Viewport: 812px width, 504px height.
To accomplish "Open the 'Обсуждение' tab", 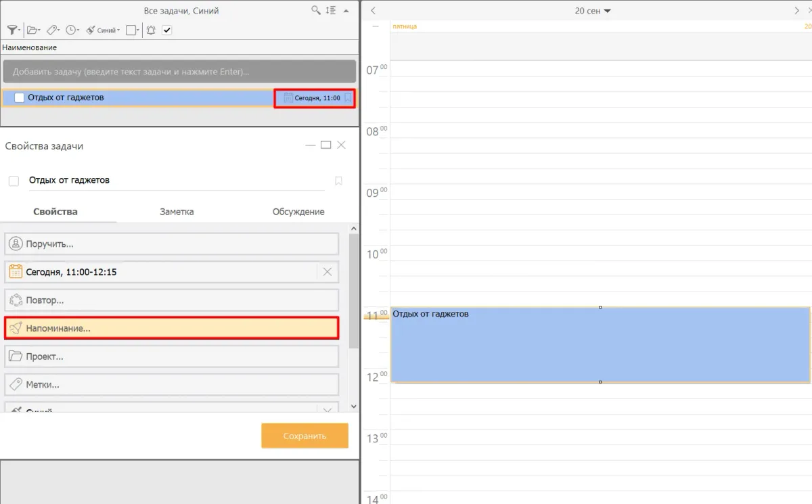I will [298, 212].
